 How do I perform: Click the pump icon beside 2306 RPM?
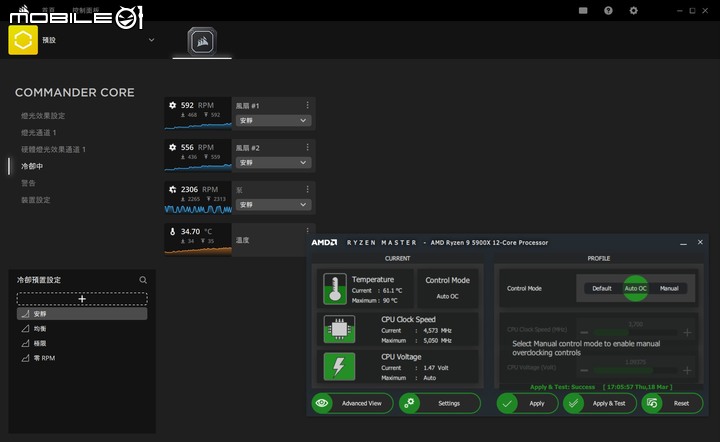pyautogui.click(x=173, y=190)
